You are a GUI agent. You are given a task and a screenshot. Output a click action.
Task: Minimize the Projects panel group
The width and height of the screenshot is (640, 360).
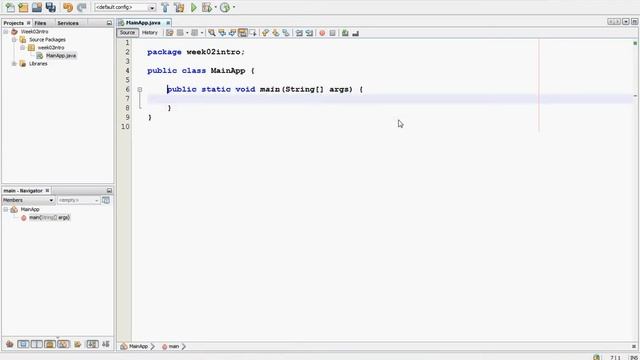tap(109, 23)
